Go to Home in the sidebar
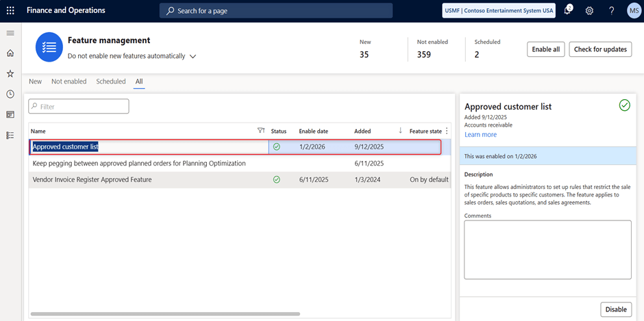 pos(10,53)
